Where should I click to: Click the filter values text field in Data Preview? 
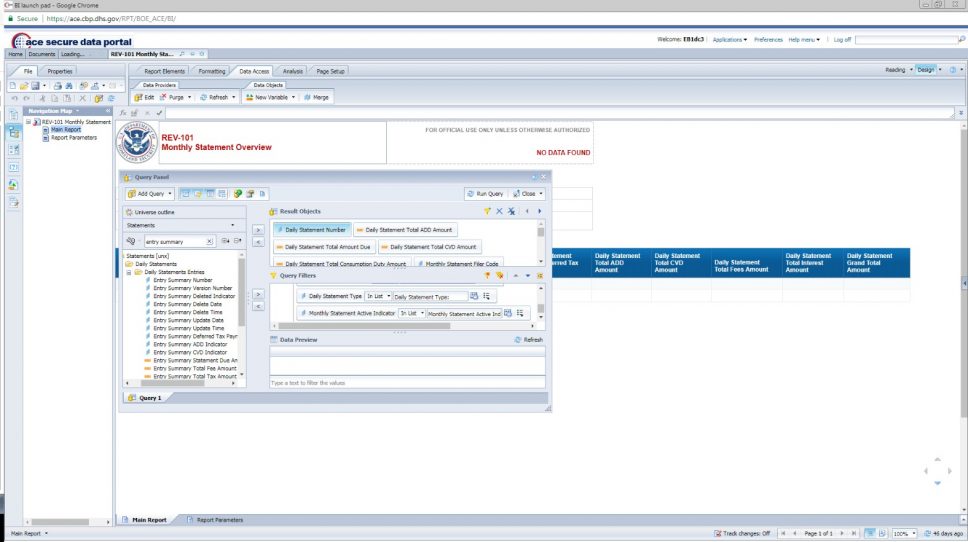(x=407, y=383)
